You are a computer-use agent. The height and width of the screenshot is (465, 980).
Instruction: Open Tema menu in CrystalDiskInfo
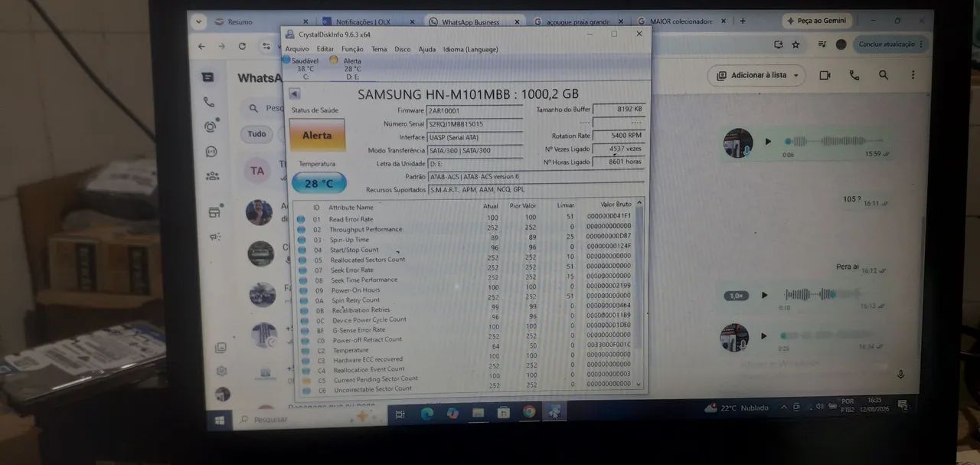379,49
